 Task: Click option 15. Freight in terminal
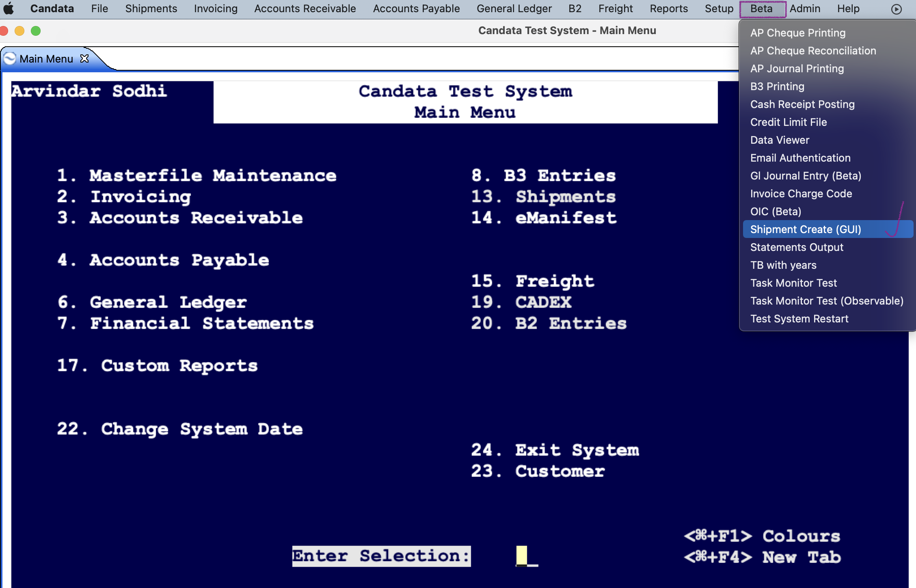point(533,281)
